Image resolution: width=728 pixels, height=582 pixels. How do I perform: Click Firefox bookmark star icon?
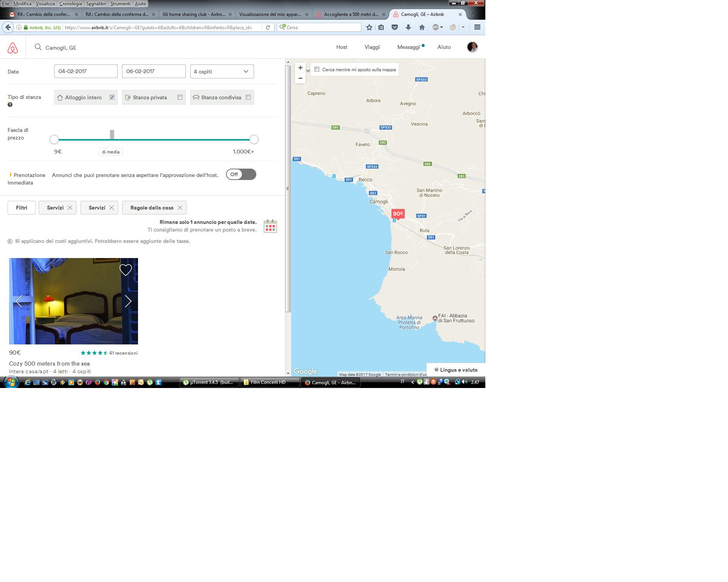(369, 27)
